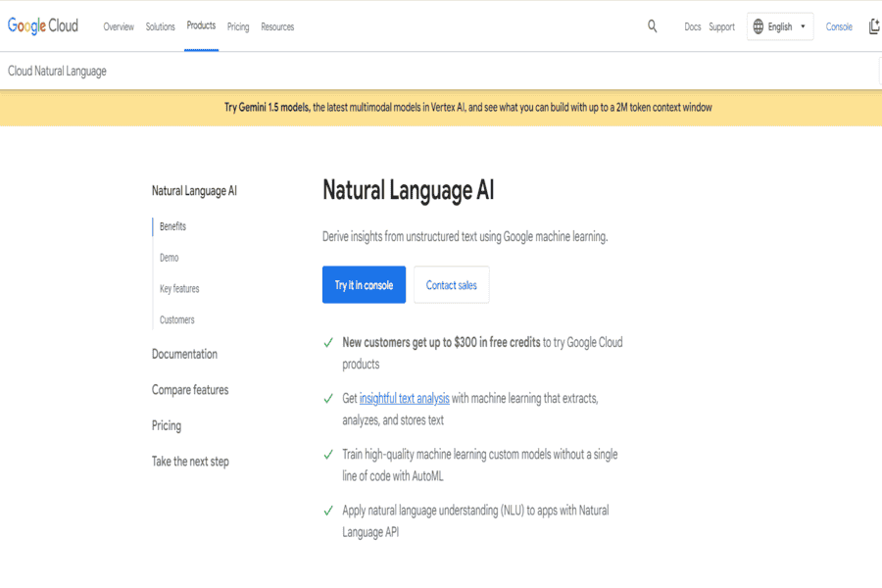Follow the insightful text analysis link
882x588 pixels.
point(404,399)
